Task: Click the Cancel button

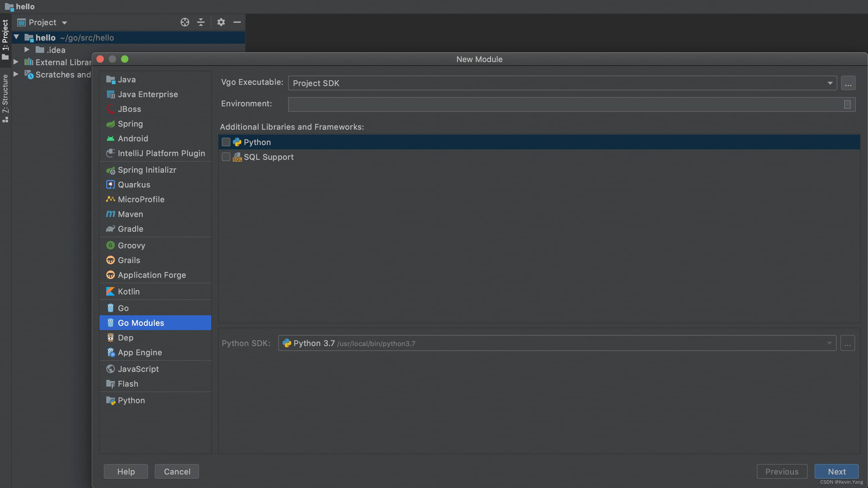Action: click(x=177, y=471)
